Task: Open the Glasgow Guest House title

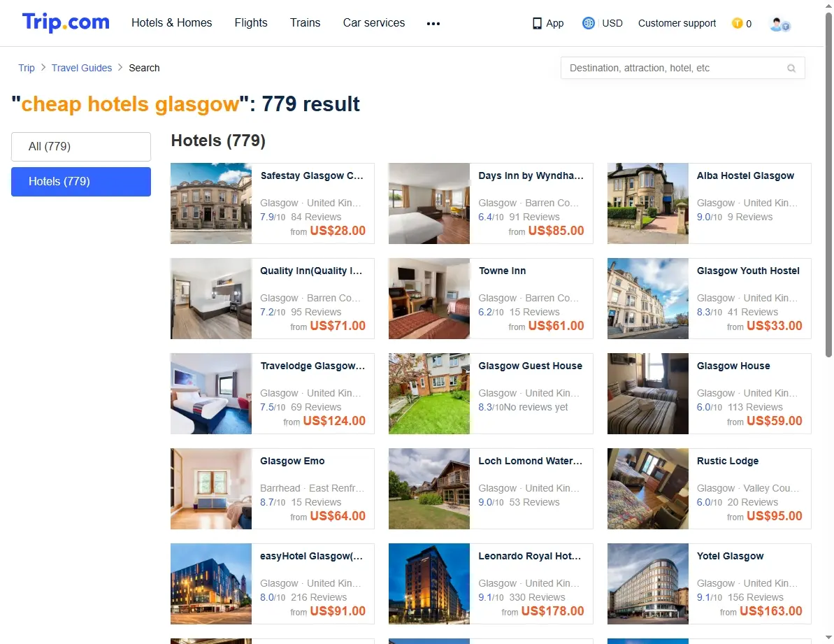Action: tap(531, 366)
